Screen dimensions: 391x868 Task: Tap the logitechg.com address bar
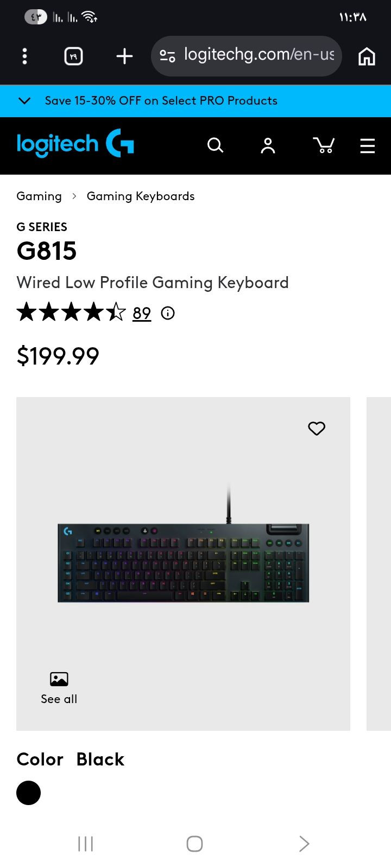(x=258, y=55)
